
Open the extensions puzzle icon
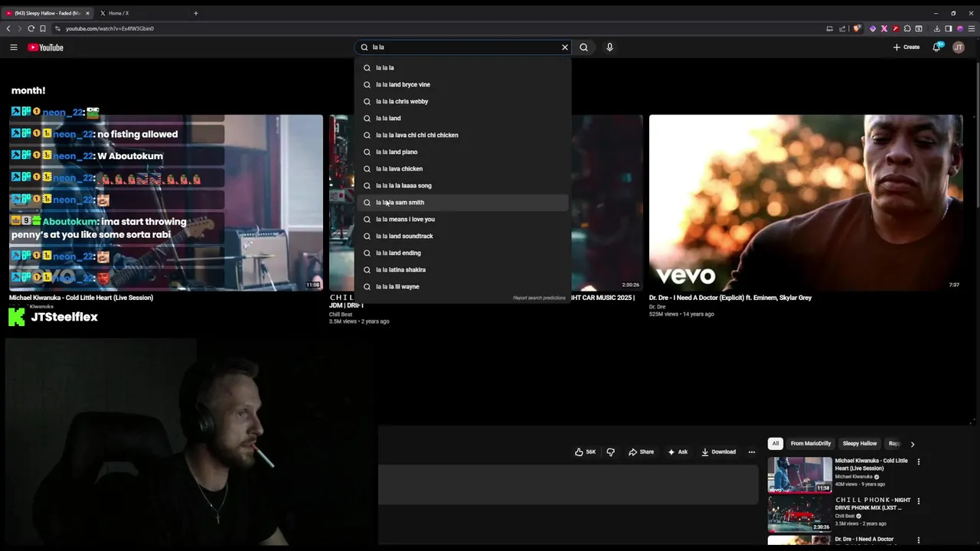tap(907, 28)
